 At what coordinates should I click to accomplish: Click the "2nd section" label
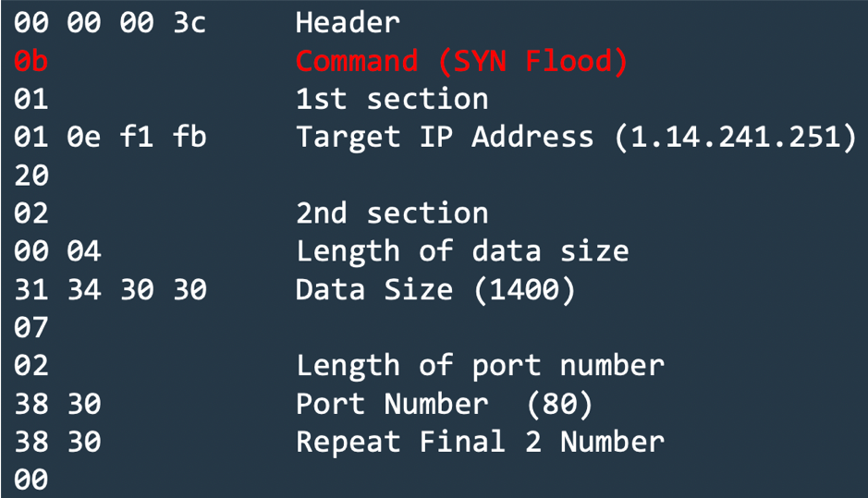(391, 213)
